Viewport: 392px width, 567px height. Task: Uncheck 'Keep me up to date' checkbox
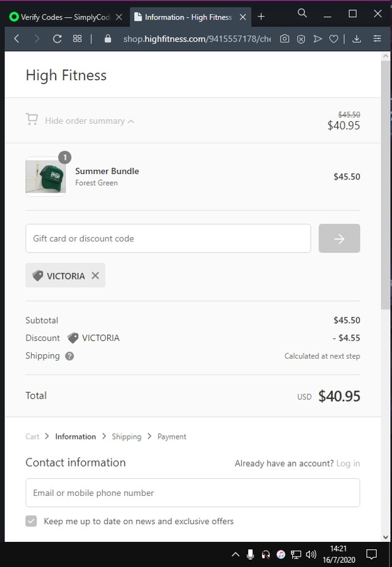coord(31,521)
